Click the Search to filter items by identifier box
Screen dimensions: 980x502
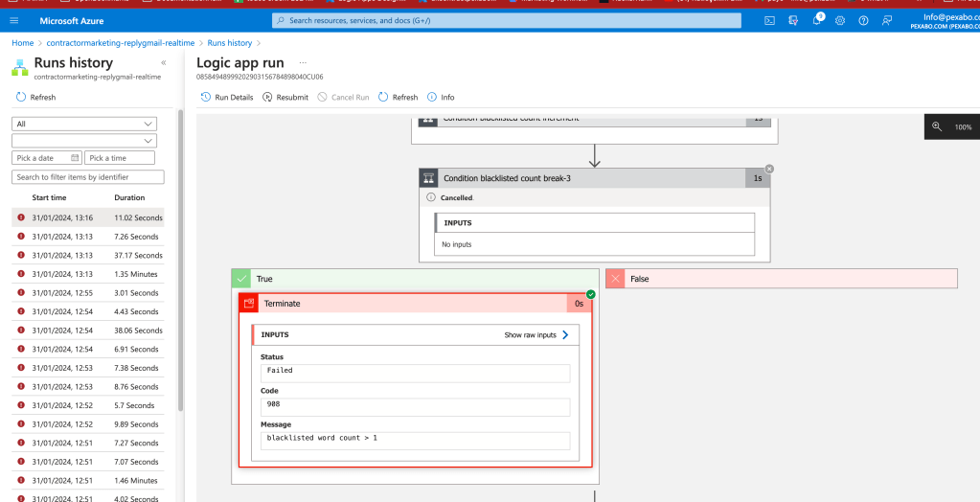pyautogui.click(x=88, y=177)
